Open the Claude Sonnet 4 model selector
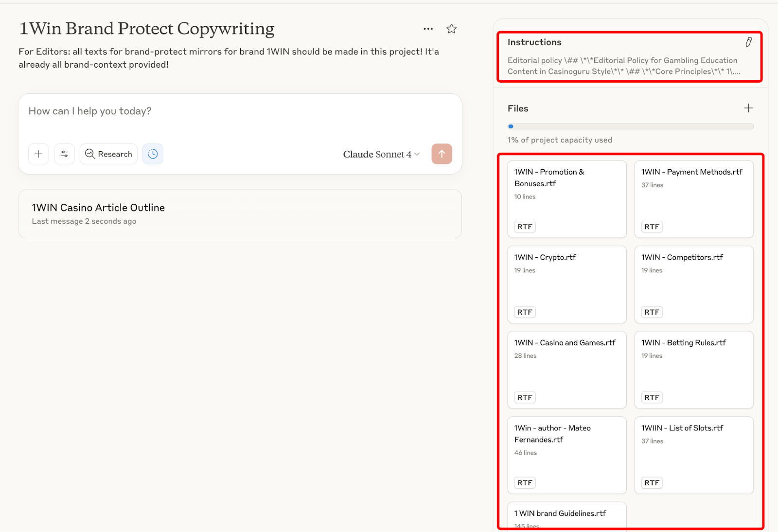The image size is (778, 532). (381, 154)
